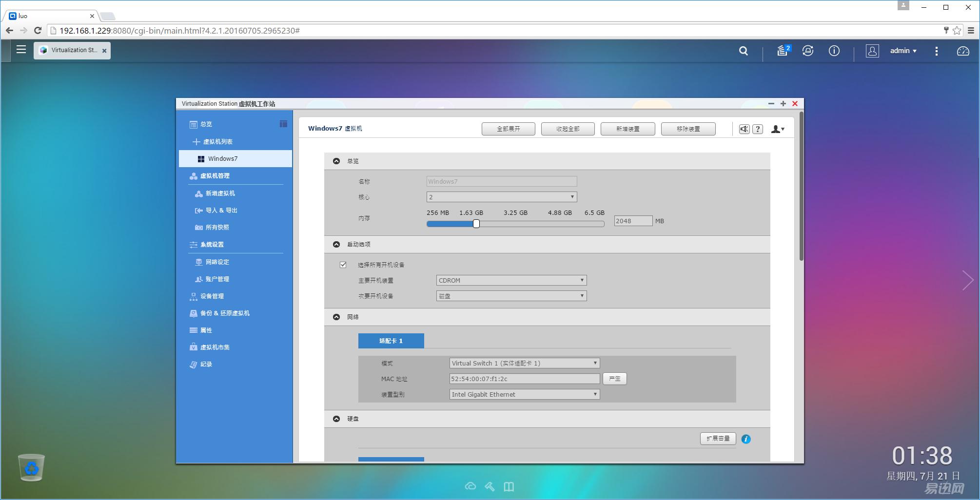The width and height of the screenshot is (980, 500).
Task: Click the blue info icon near 扩展容量
Action: pyautogui.click(x=745, y=439)
